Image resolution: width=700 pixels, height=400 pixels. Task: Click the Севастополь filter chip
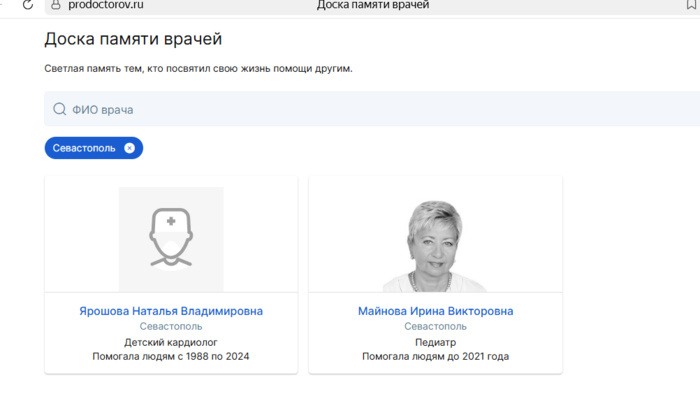[94, 148]
